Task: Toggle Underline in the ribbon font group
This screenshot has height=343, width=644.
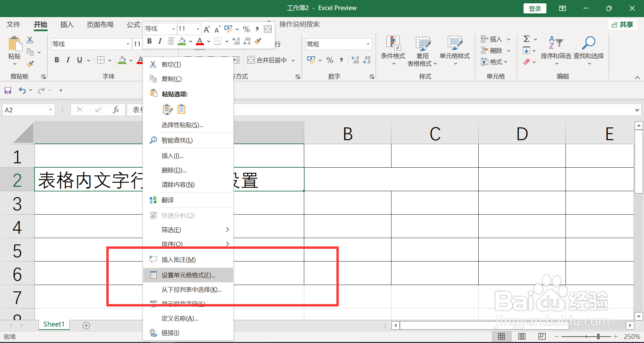Action: pos(79,60)
